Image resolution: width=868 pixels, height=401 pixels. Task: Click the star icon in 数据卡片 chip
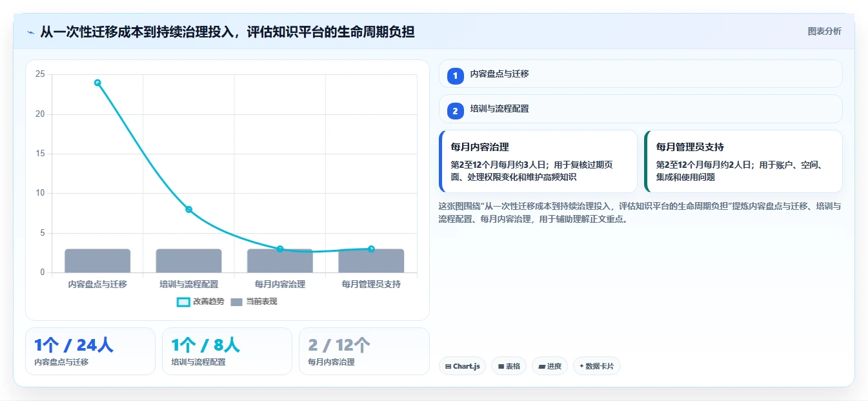581,366
